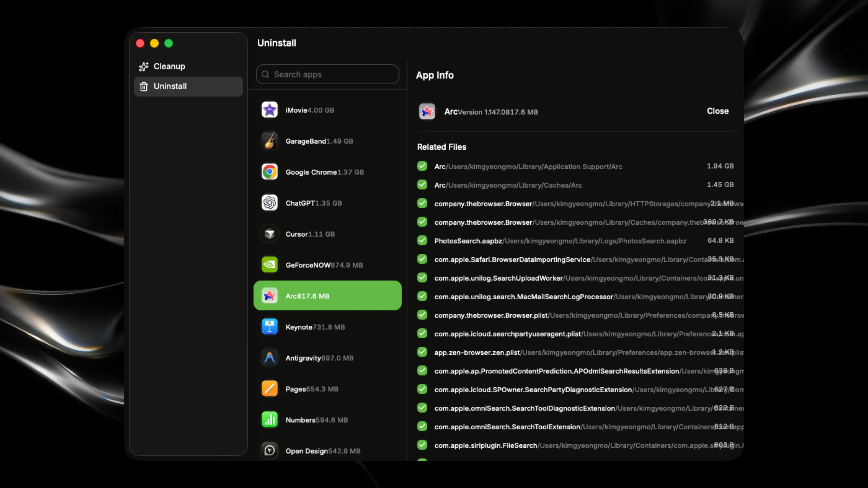Uncheck PhotosSearch.aapbz checkbox
Screen dimensions: 868x488
(x=422, y=240)
